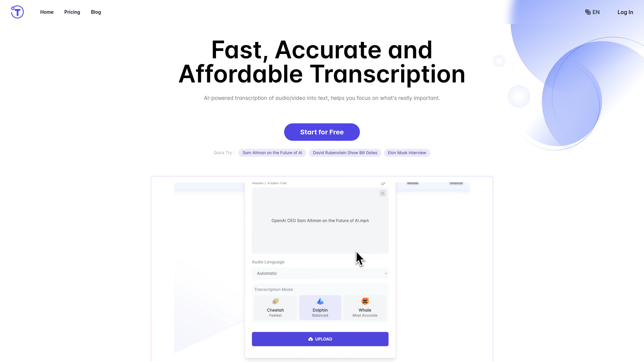Click Log In button
644x362 pixels.
(625, 12)
